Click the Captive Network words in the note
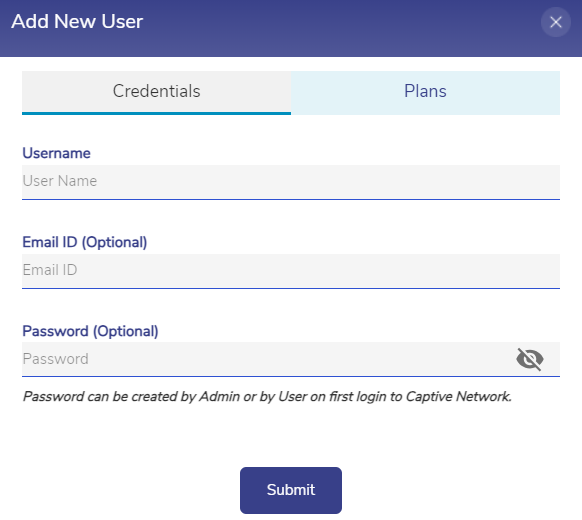The height and width of the screenshot is (520, 582). point(458,396)
